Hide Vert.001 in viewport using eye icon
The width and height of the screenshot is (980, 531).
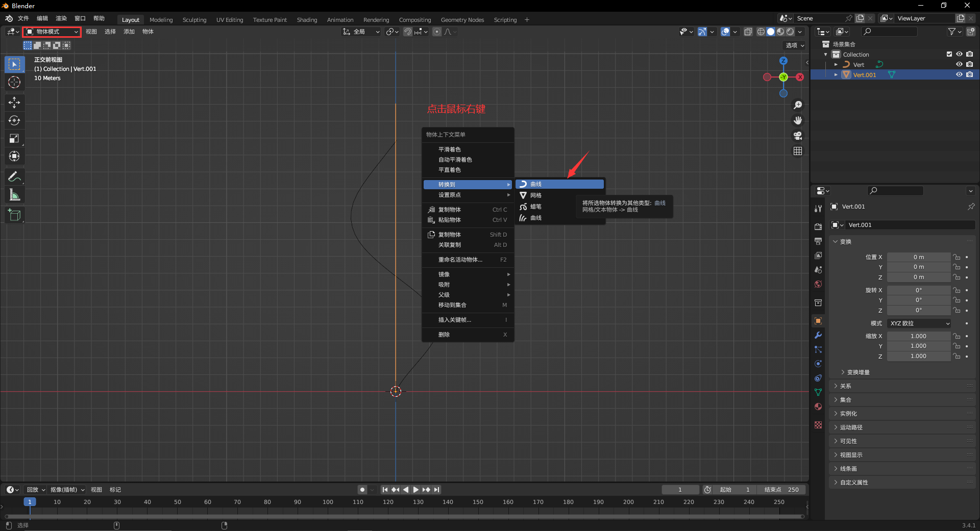point(959,74)
